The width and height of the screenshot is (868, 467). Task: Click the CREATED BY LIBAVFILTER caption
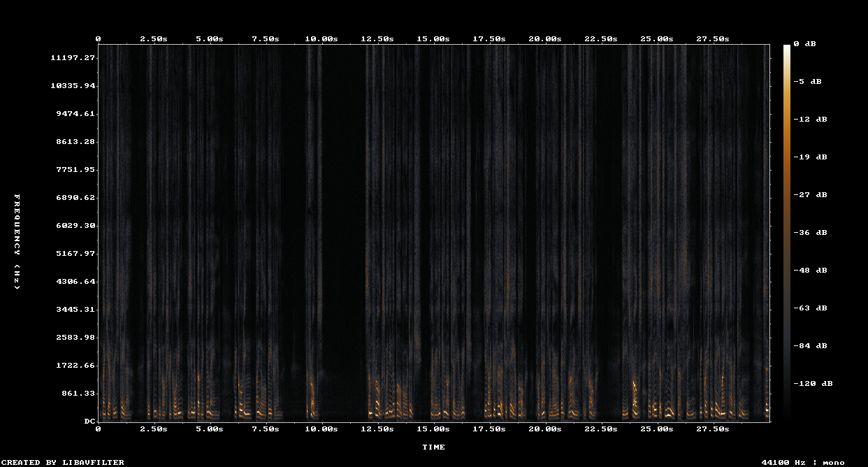(64, 463)
